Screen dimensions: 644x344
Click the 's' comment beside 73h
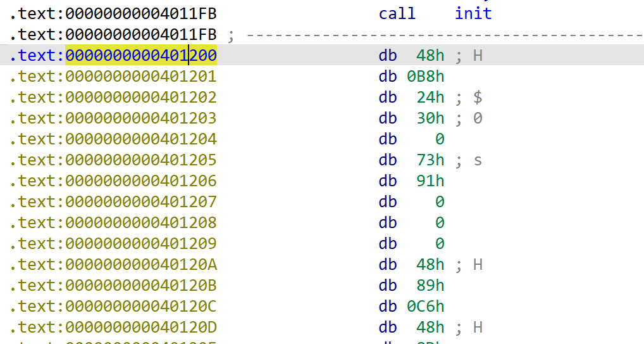478,160
